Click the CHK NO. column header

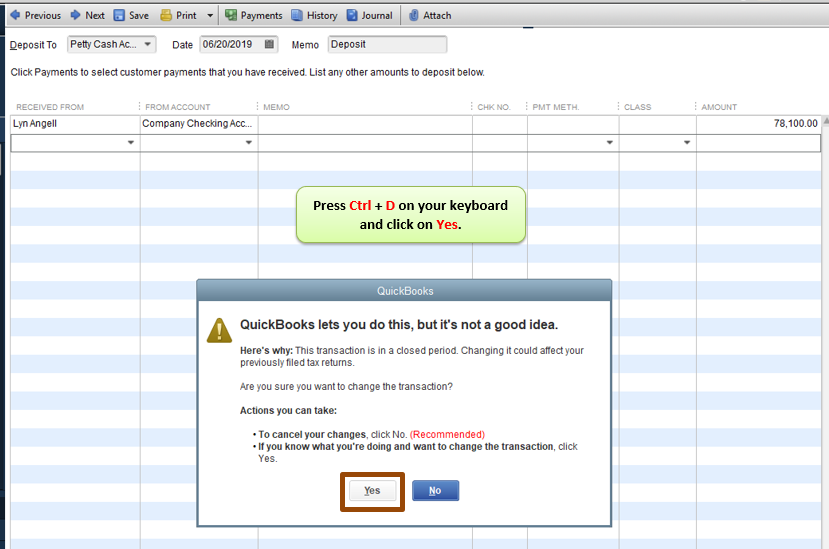point(494,107)
